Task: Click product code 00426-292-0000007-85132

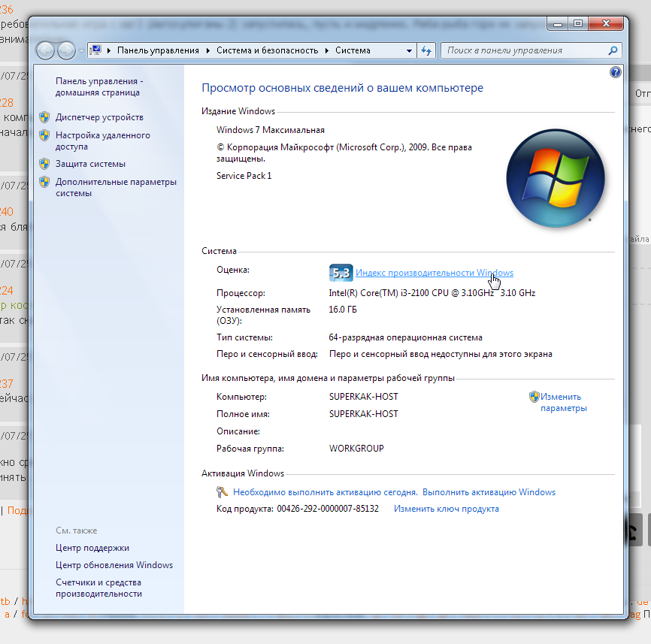Action: pos(328,509)
